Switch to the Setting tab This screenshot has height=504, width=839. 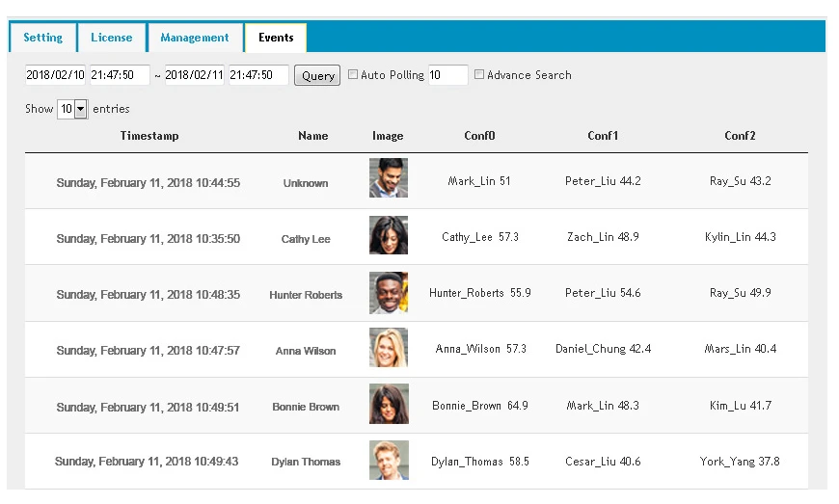coord(42,38)
